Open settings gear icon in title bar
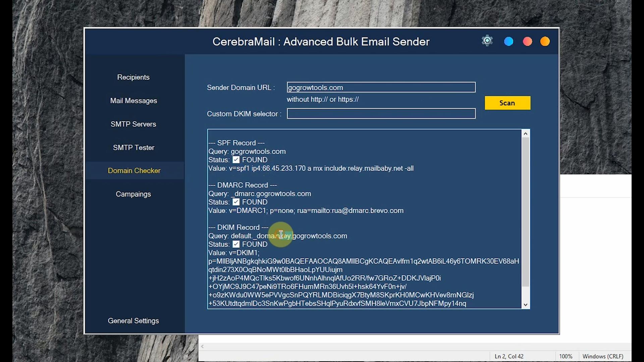 487,41
